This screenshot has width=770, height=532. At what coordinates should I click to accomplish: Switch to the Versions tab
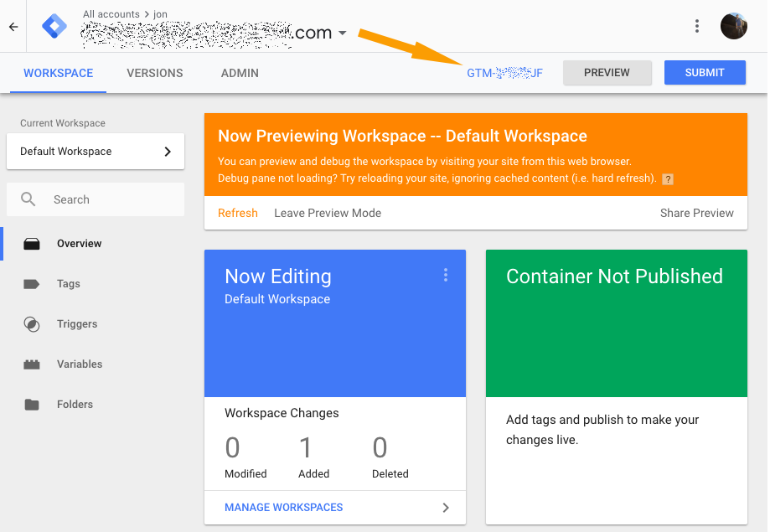click(155, 73)
